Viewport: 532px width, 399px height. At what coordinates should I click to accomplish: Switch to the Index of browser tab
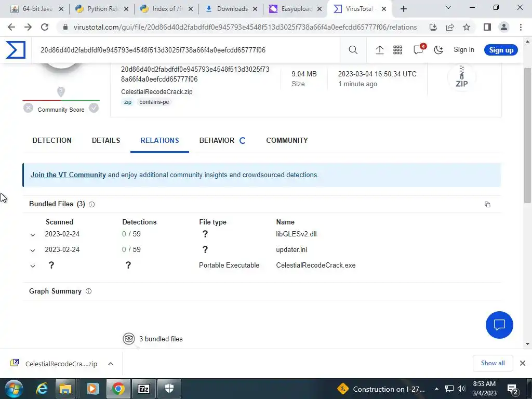(x=166, y=9)
